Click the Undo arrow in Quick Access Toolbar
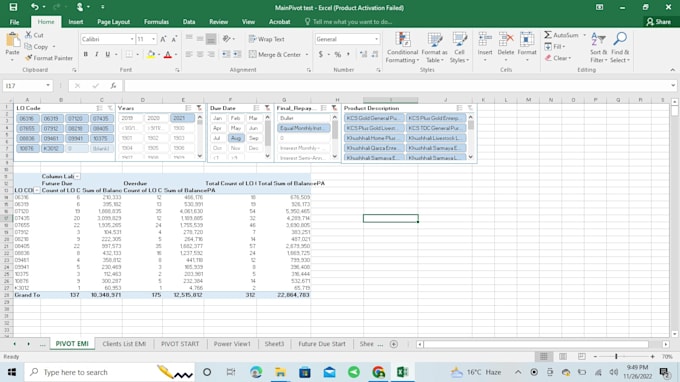 (34, 7)
